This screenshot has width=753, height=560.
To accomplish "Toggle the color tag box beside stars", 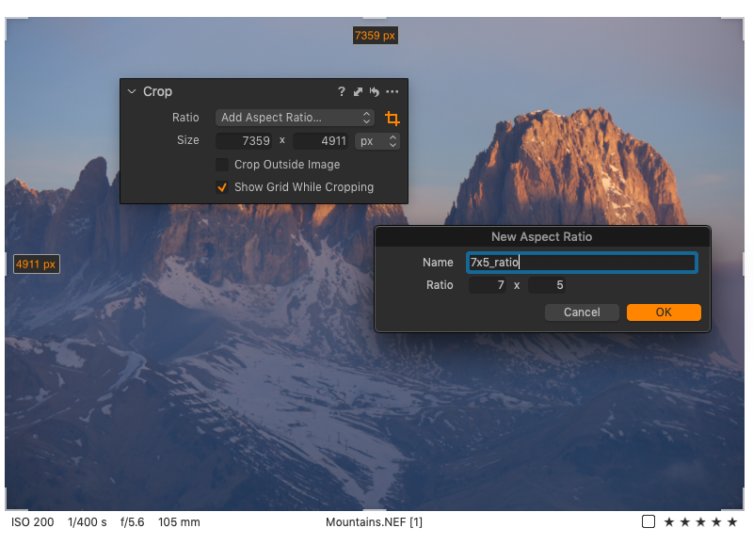I will 649,521.
